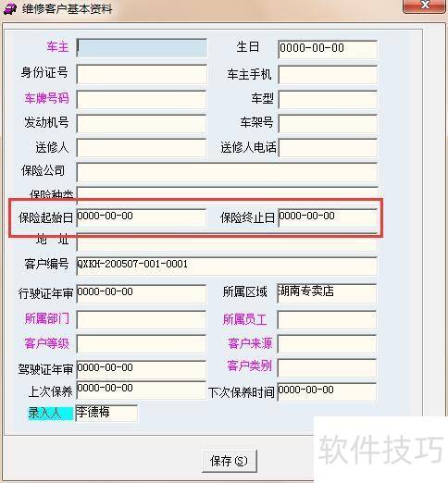This screenshot has height=483, width=448.
Task: Click the 录入人 field showing 李德梅
Action: [106, 414]
